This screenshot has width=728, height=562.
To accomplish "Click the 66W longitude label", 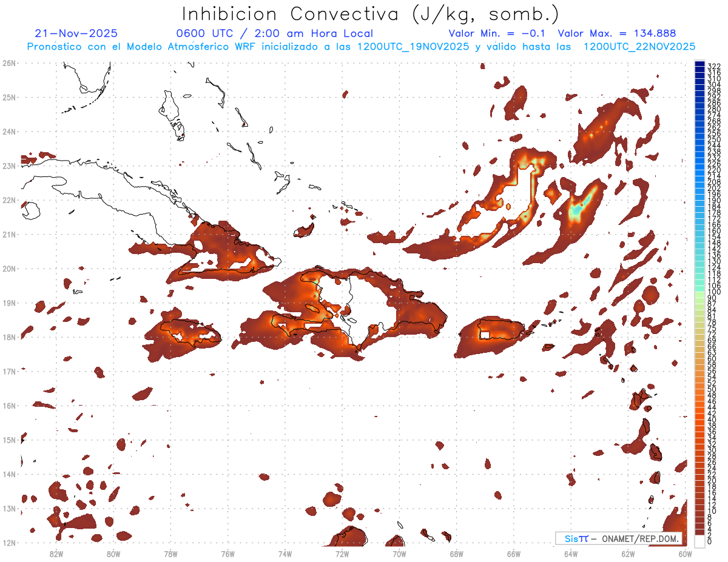I will coord(514,553).
